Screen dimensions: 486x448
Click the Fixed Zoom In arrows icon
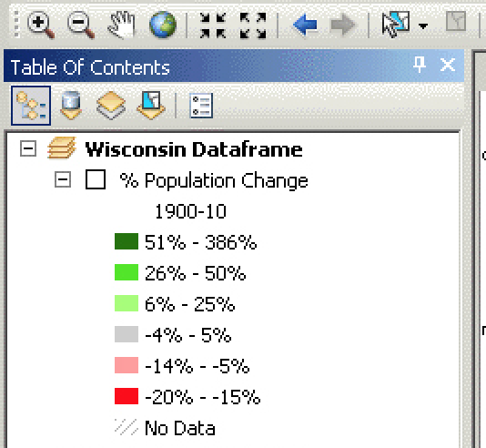pyautogui.click(x=213, y=25)
